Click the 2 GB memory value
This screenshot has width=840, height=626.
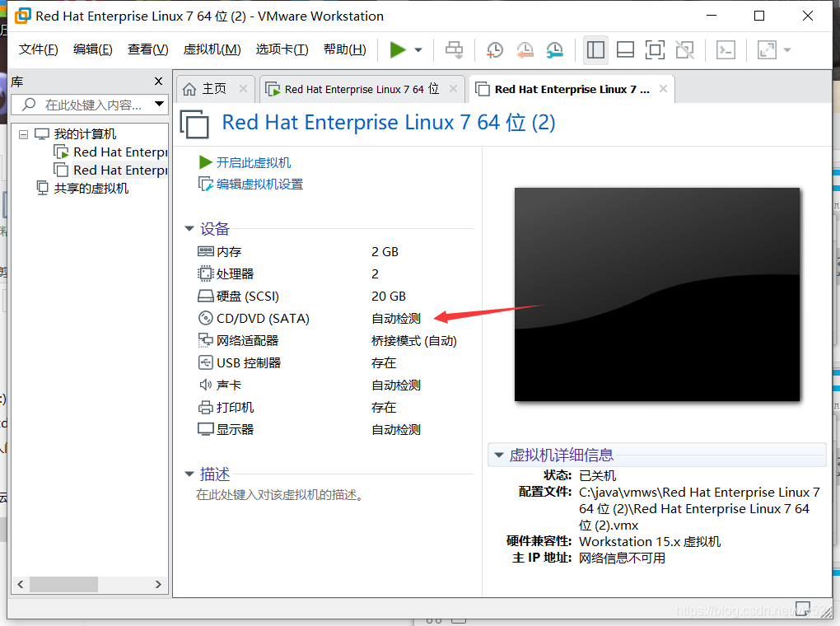click(x=385, y=252)
